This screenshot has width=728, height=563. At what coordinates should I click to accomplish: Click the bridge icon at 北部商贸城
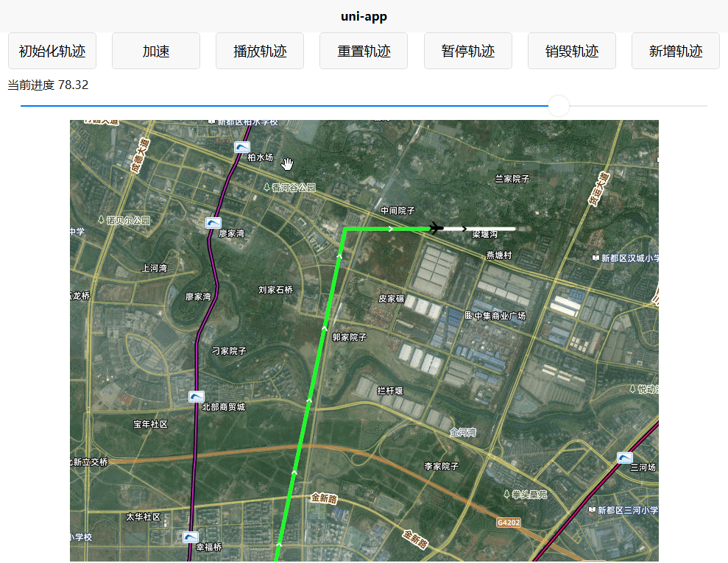[196, 396]
